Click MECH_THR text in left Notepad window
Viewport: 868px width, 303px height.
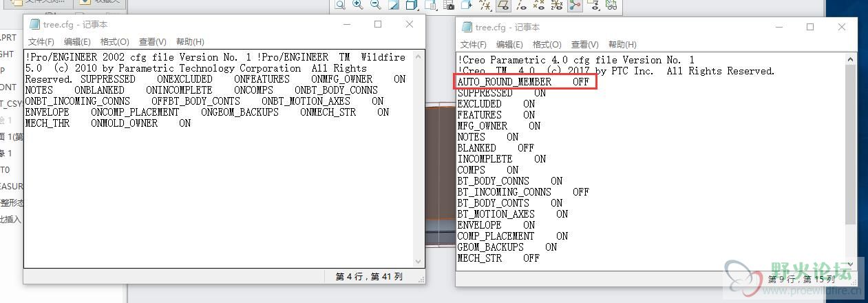coord(47,123)
